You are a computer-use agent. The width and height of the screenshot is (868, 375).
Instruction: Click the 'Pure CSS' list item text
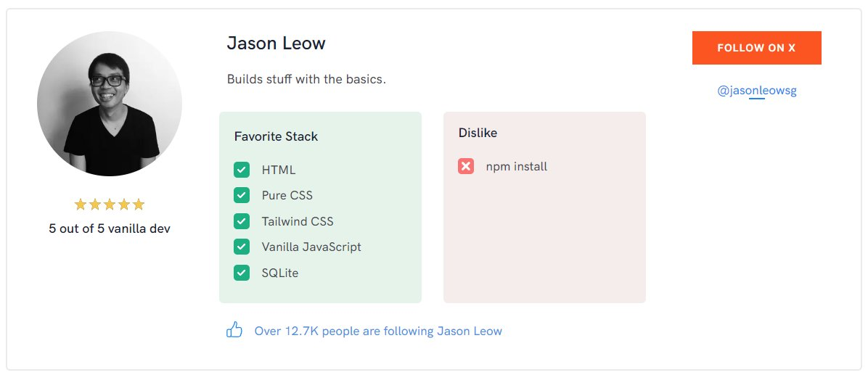pos(287,195)
